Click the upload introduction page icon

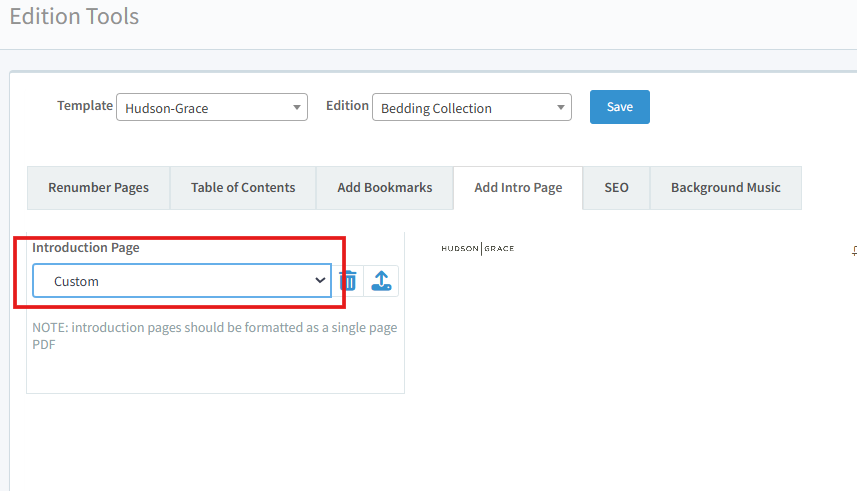point(381,281)
